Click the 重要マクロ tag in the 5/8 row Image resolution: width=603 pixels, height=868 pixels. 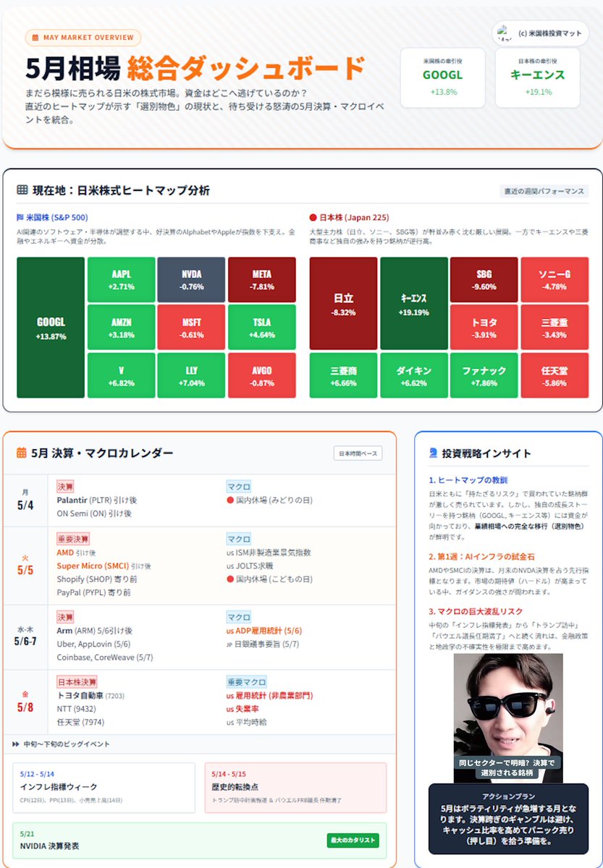click(246, 681)
